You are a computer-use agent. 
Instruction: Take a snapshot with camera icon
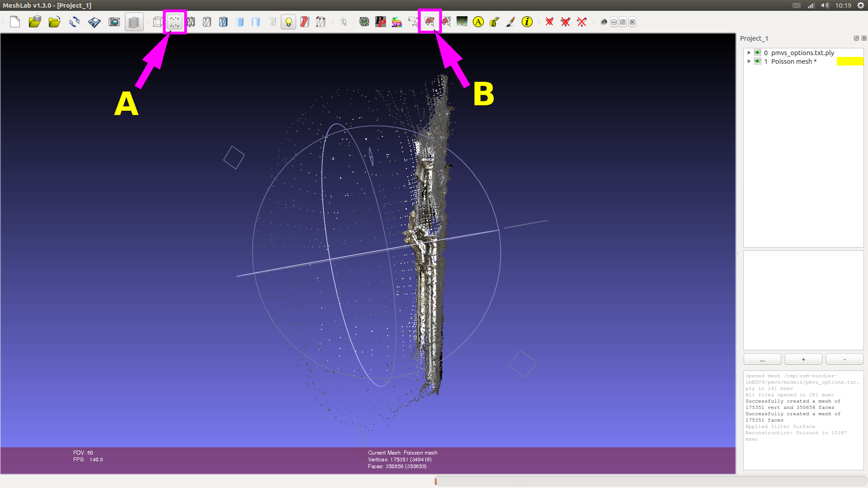114,22
